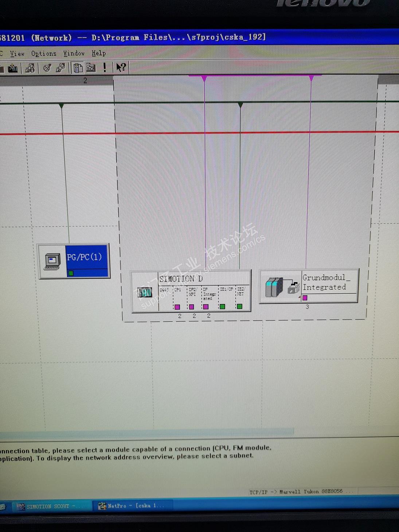Click the second key-shaped toolbar icon
399x532 pixels.
pyautogui.click(x=60, y=68)
